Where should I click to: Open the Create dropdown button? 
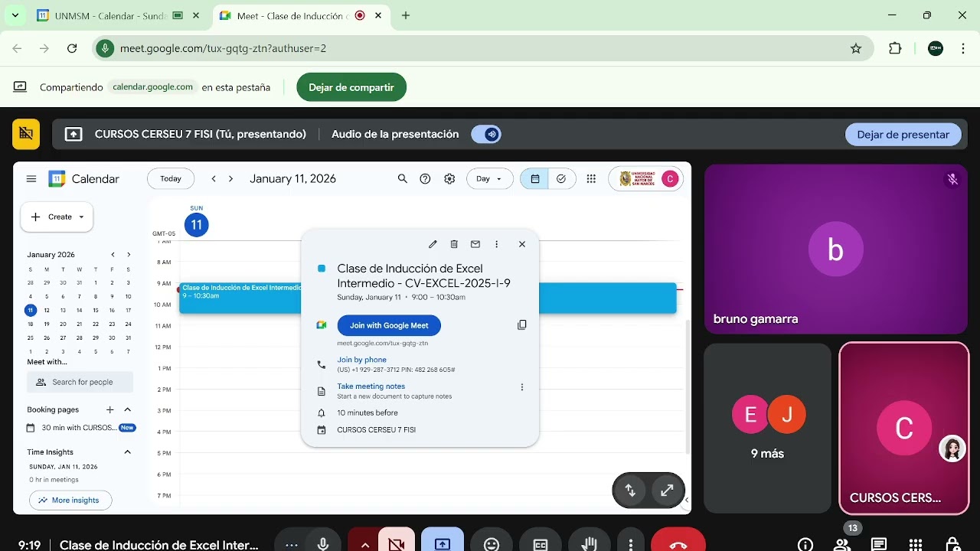coord(57,217)
